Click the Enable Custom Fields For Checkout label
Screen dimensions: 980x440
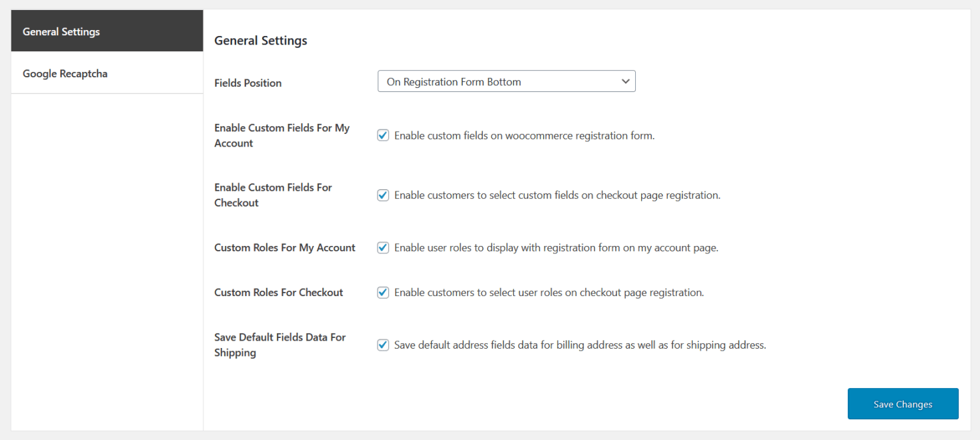(273, 195)
